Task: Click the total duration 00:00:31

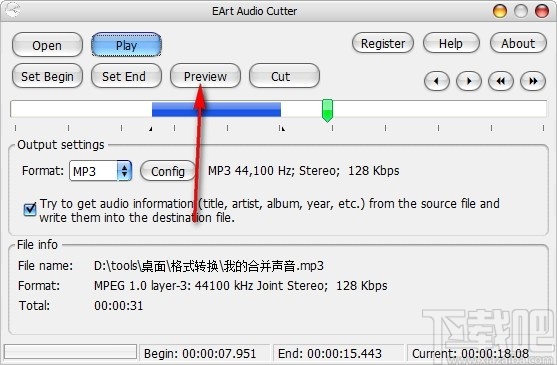Action: coord(119,306)
